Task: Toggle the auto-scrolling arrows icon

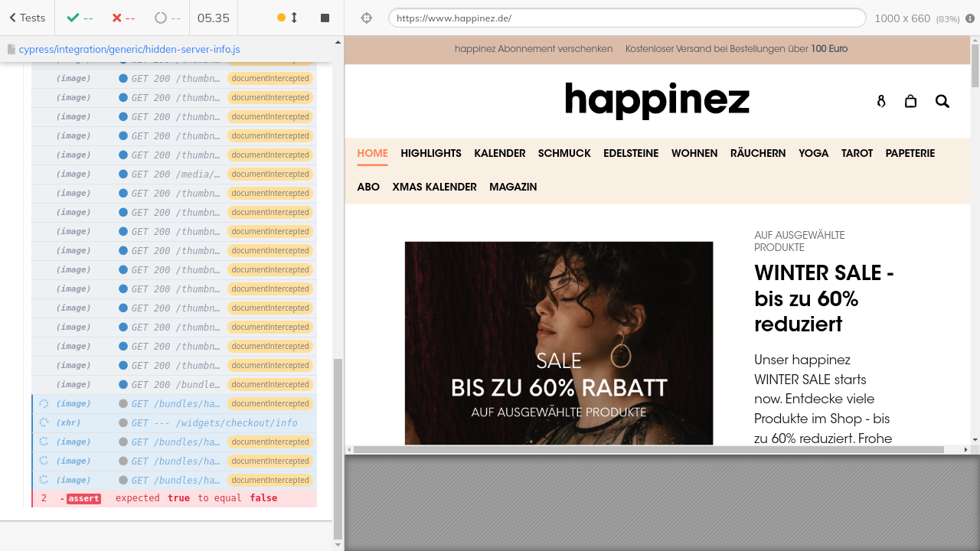Action: [294, 18]
